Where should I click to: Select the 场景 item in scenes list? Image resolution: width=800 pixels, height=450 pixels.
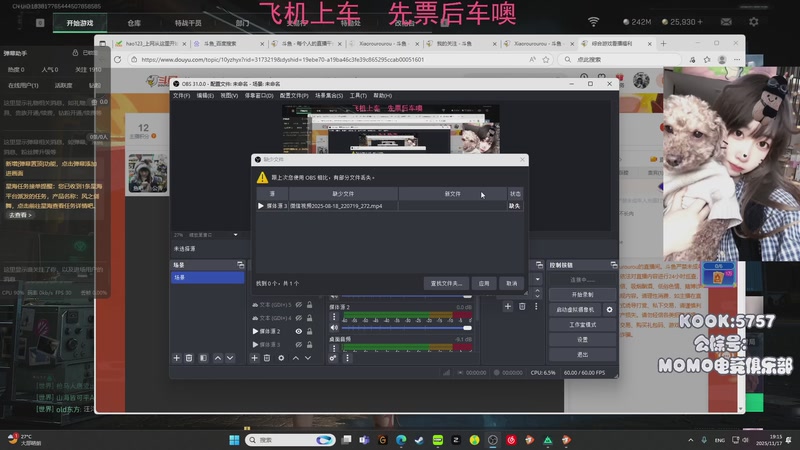[x=208, y=277]
